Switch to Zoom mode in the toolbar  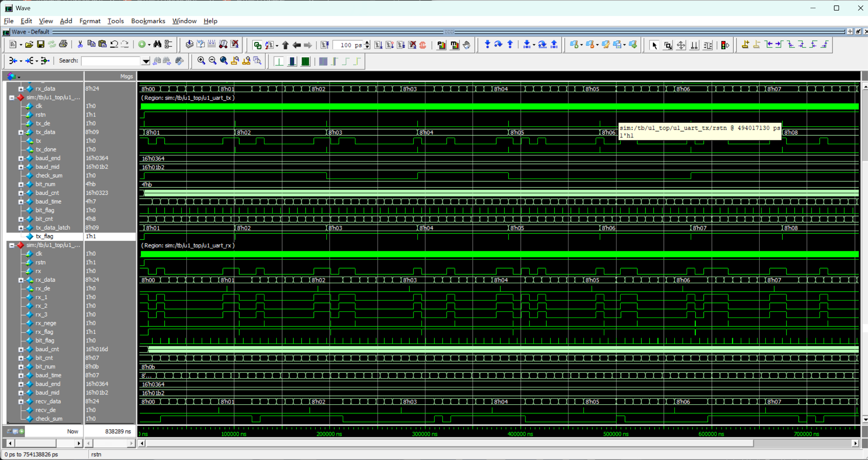(x=668, y=45)
